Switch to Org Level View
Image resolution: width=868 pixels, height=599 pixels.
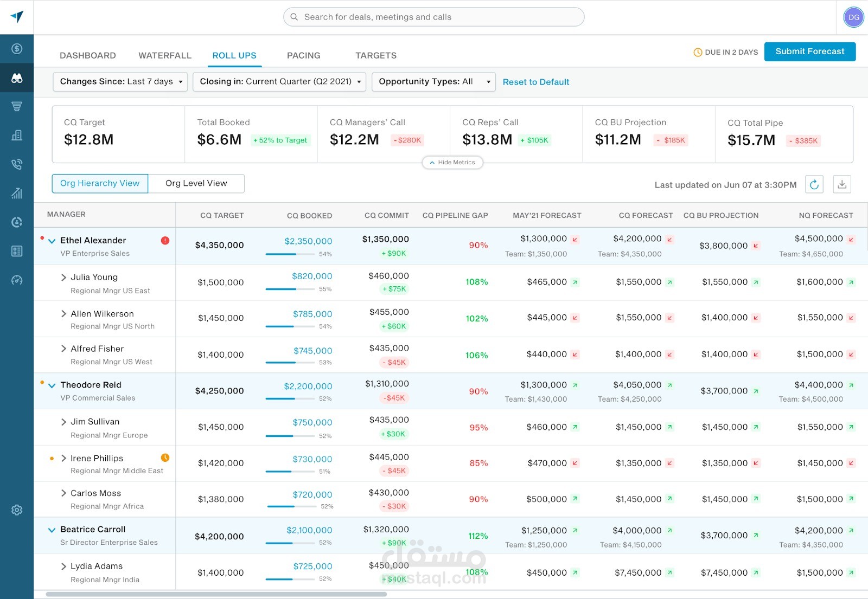[196, 183]
